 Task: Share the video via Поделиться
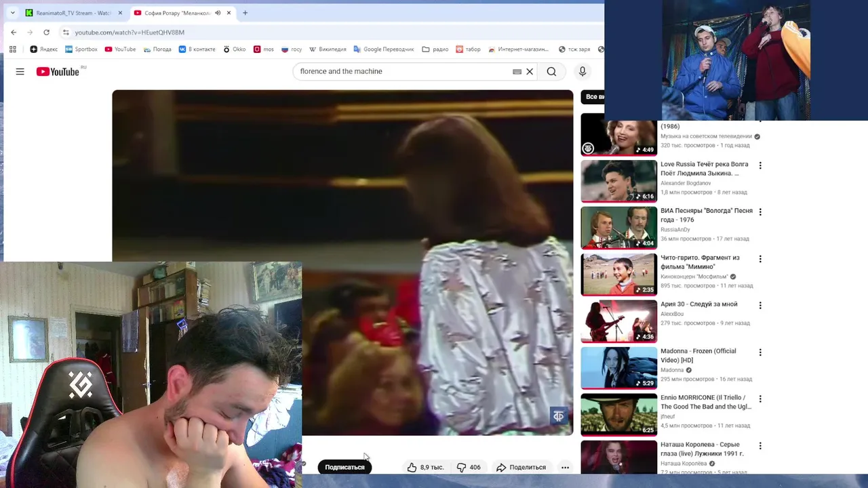521,467
